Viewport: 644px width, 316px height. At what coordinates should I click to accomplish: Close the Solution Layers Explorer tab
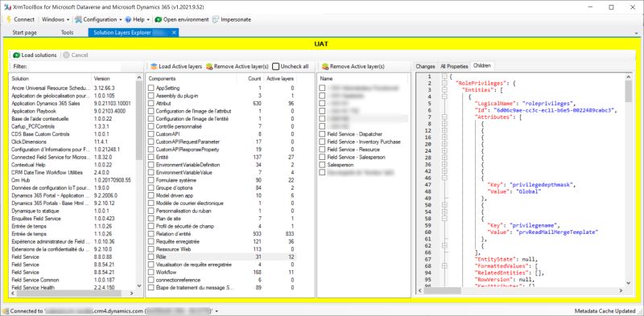coord(174,32)
